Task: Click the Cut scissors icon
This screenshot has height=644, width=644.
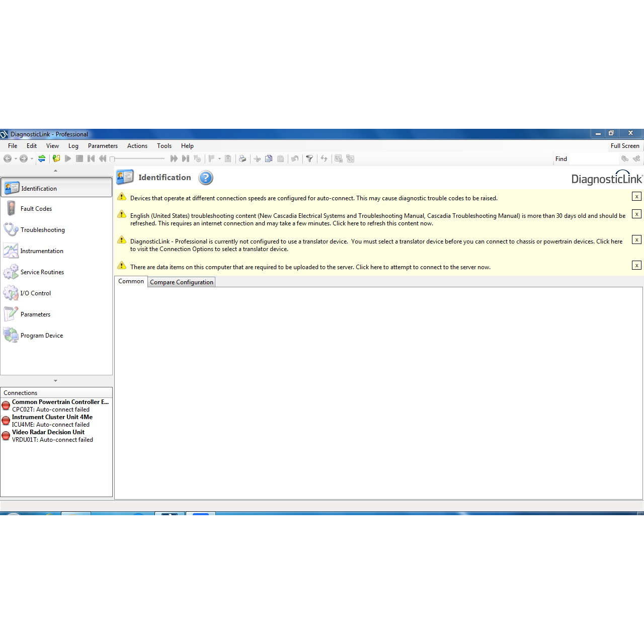Action: (257, 158)
